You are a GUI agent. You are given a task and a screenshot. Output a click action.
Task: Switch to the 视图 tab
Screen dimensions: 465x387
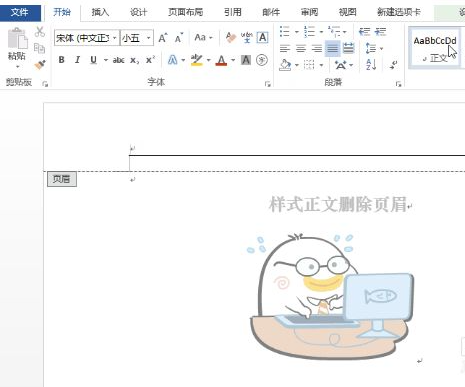tap(348, 12)
